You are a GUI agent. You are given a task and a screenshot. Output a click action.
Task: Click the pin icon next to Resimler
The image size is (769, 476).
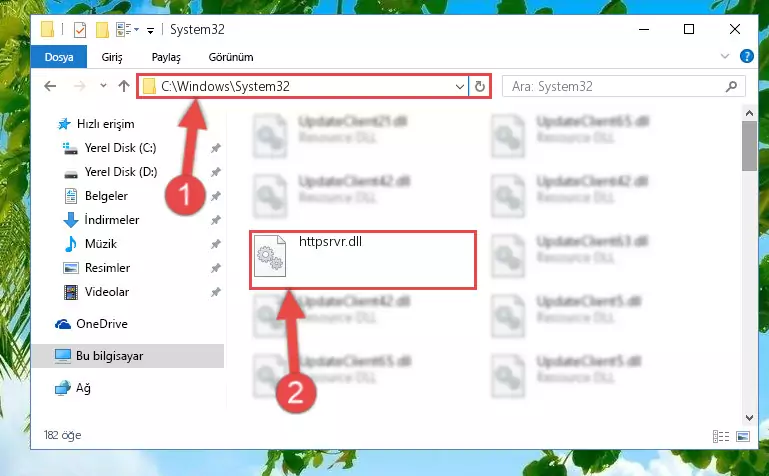(215, 268)
